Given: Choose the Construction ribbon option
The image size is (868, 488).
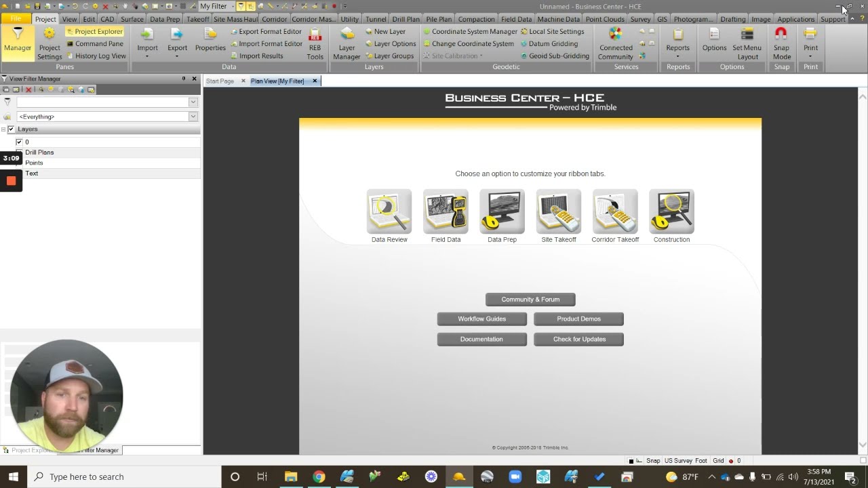Looking at the screenshot, I should click(671, 216).
